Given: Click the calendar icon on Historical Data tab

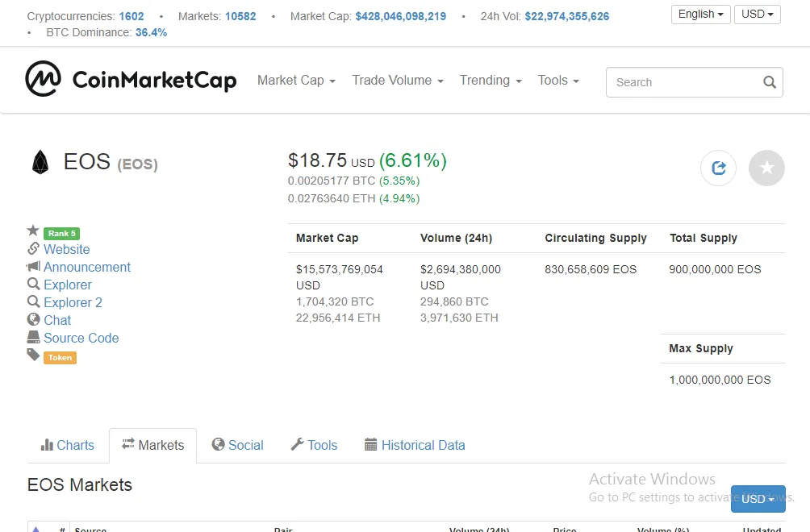Looking at the screenshot, I should click(x=371, y=444).
